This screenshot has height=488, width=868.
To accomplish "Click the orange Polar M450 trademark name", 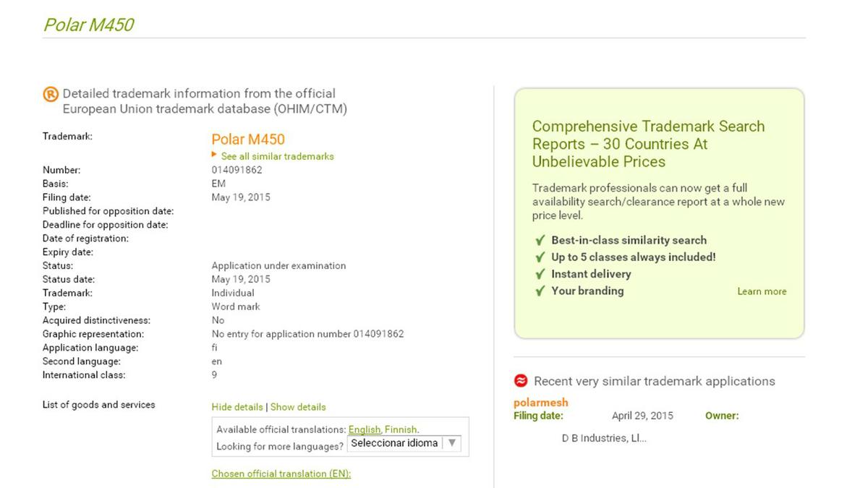I will click(248, 140).
